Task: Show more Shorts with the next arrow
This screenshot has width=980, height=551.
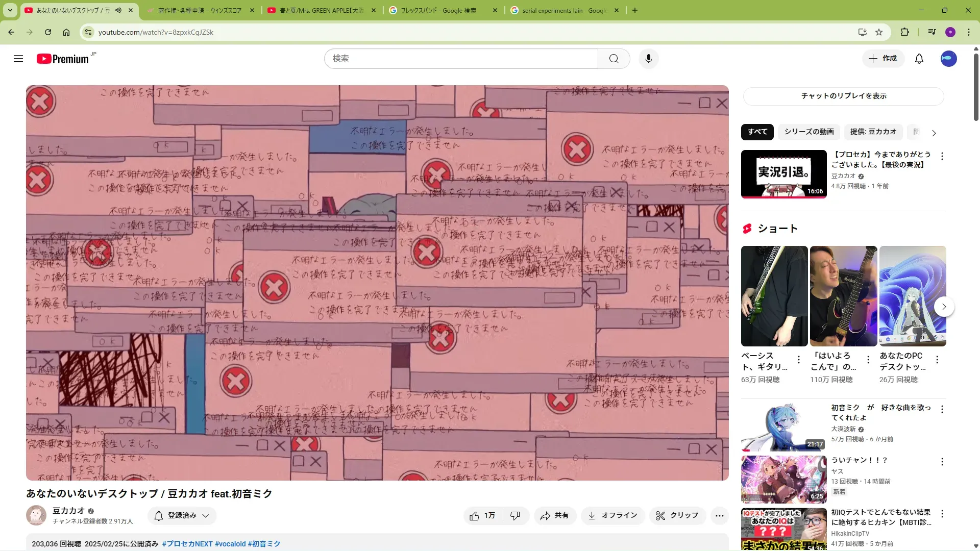Action: 944,307
